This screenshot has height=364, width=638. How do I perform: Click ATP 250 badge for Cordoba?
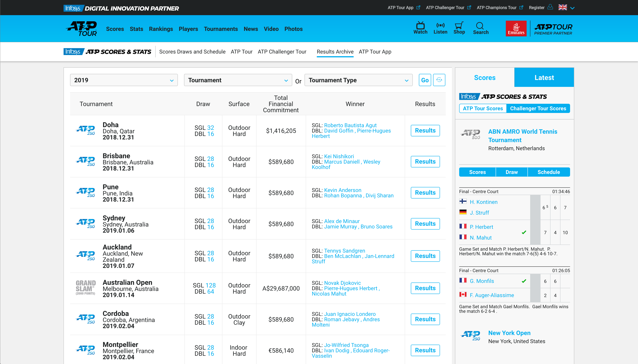point(85,319)
